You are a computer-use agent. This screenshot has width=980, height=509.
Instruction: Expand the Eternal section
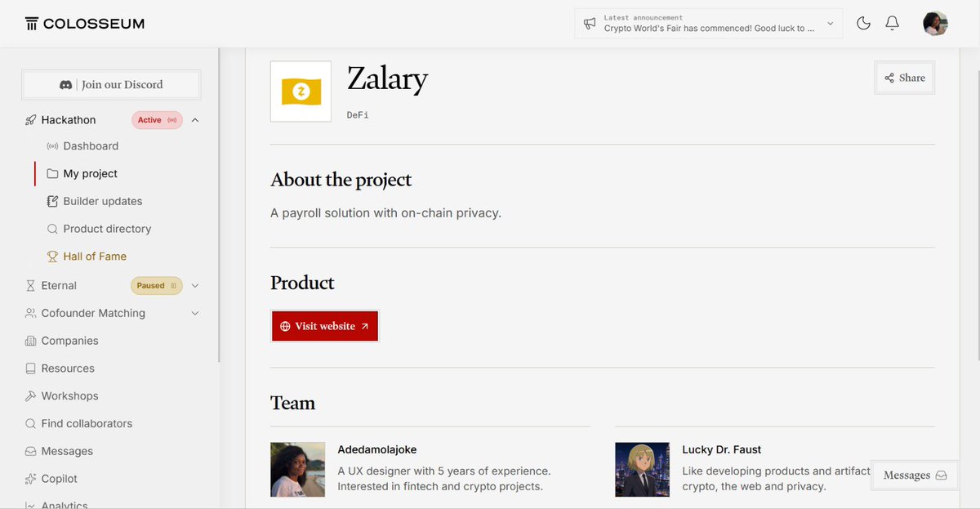[195, 286]
